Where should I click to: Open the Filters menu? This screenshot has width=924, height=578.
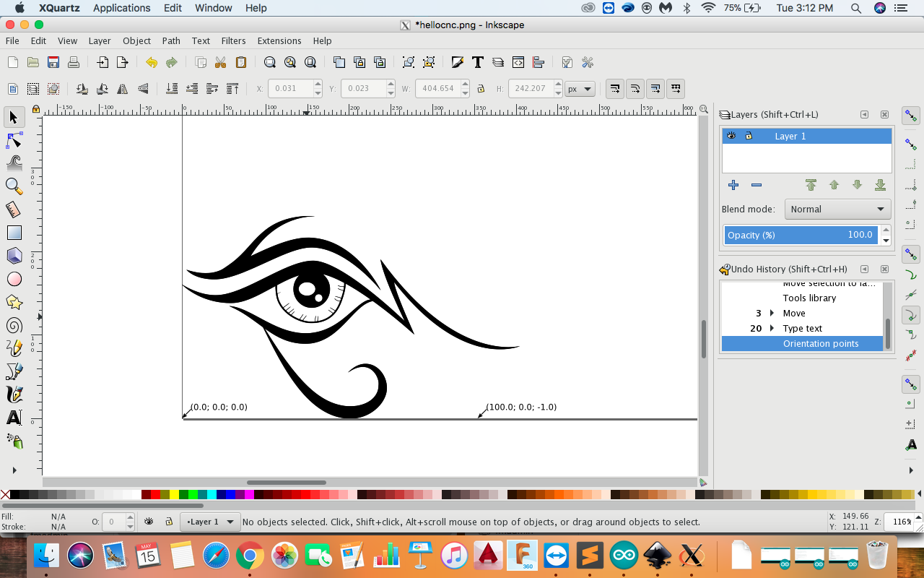pos(233,40)
